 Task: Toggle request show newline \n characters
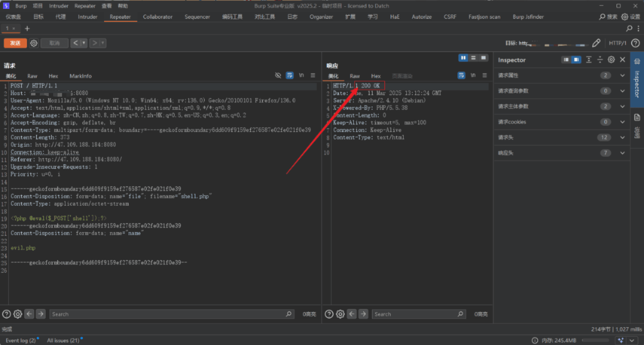pos(301,75)
